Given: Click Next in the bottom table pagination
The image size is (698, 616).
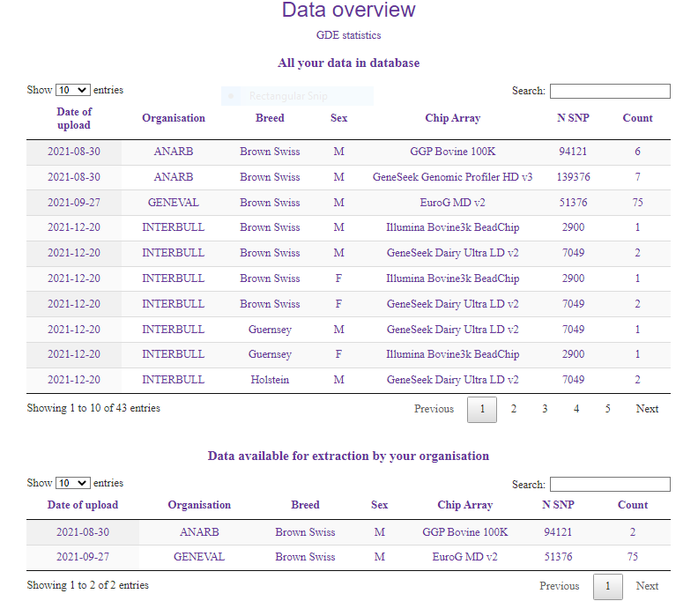Looking at the screenshot, I should [647, 586].
